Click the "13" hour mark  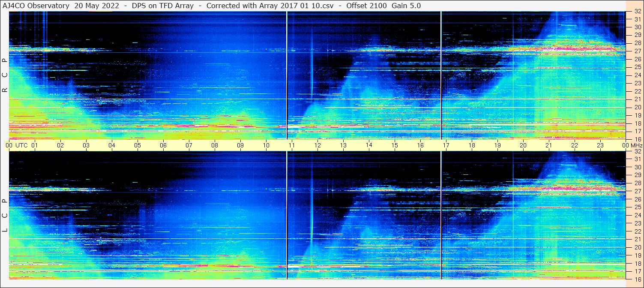click(x=343, y=145)
